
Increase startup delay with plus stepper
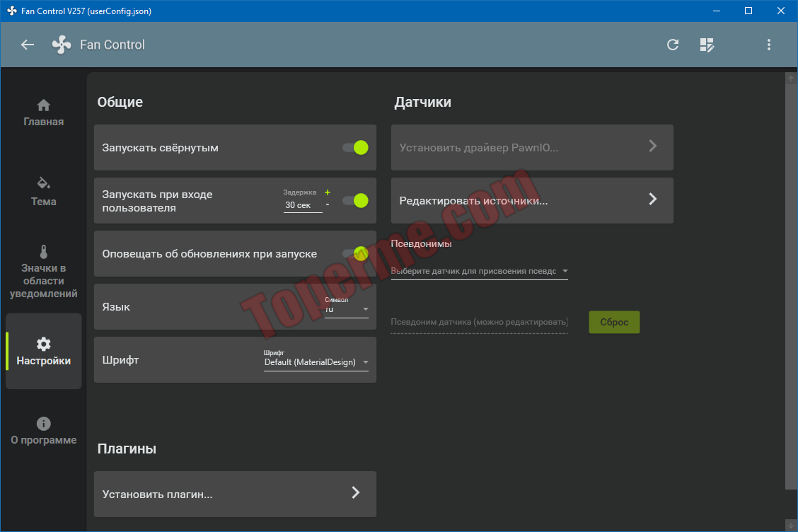pyautogui.click(x=327, y=192)
